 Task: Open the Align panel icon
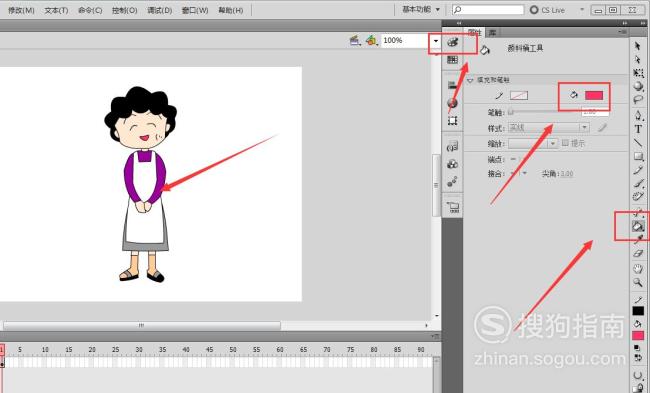pos(452,85)
